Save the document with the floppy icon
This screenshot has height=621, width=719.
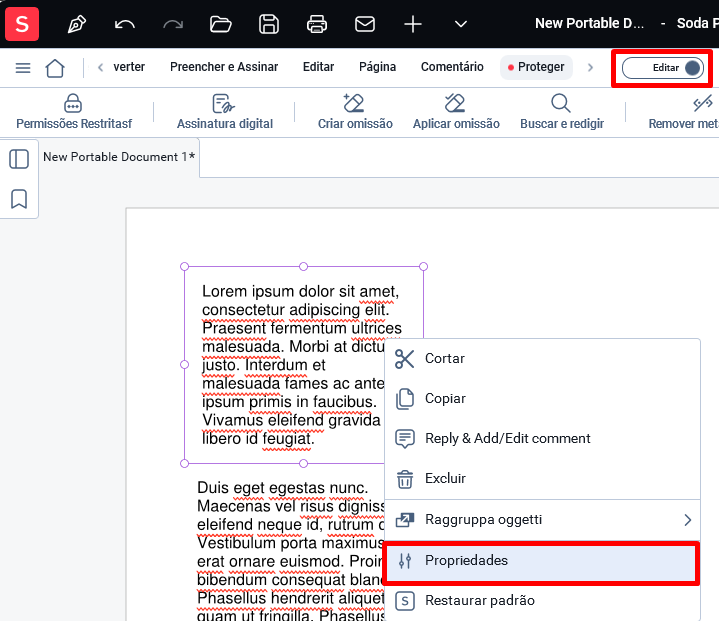coord(269,24)
